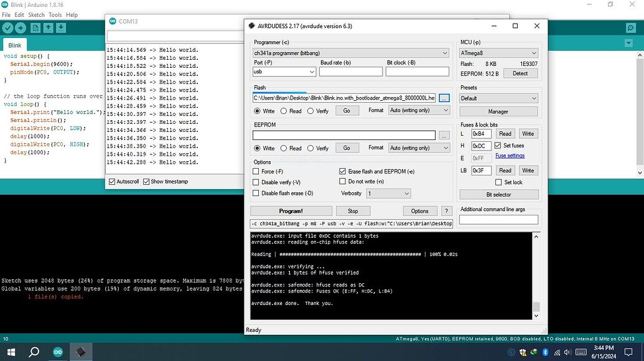Open the Fuse settings link
Viewport: 644px width, 361px height.
510,156
